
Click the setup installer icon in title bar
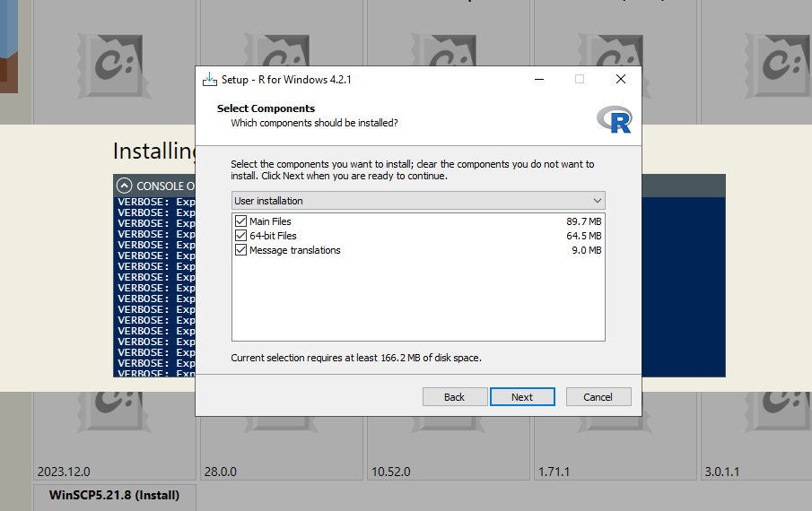(210, 80)
